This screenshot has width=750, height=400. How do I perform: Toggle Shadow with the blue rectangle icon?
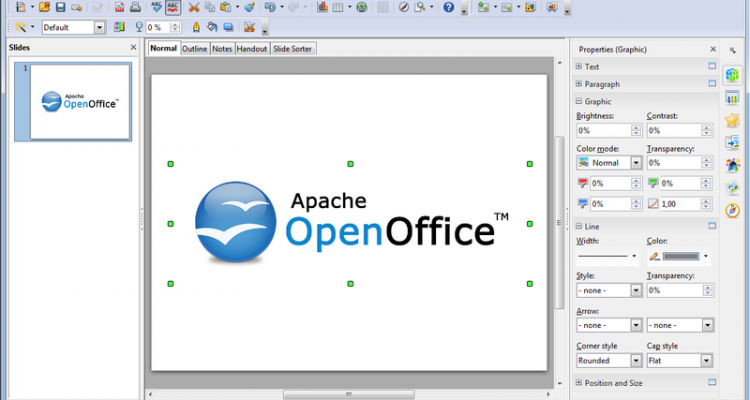228,27
